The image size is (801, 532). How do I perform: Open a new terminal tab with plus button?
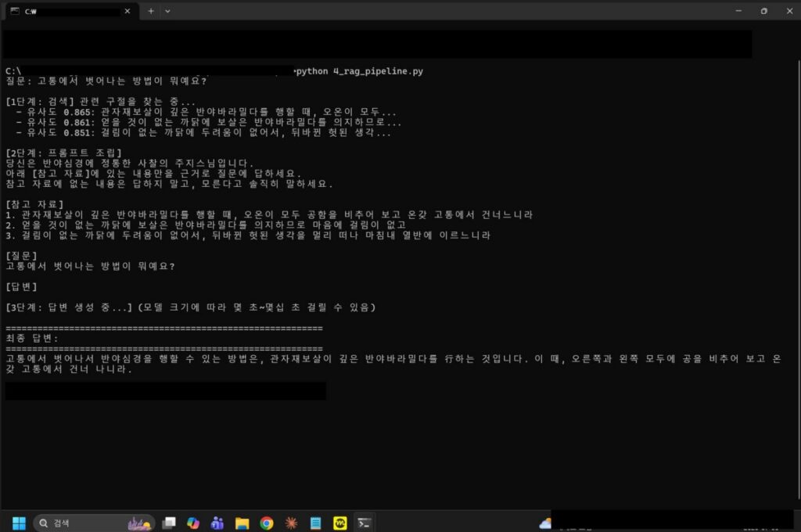coord(151,11)
